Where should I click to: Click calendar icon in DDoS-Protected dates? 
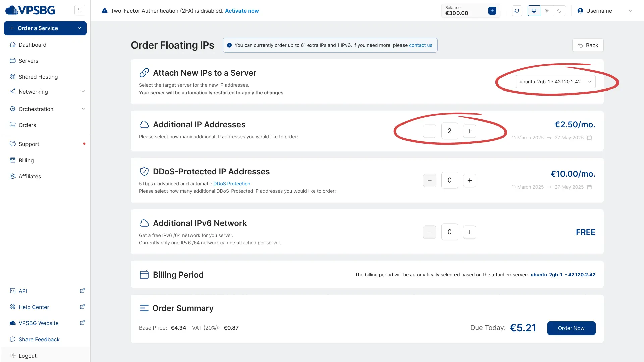(589, 187)
